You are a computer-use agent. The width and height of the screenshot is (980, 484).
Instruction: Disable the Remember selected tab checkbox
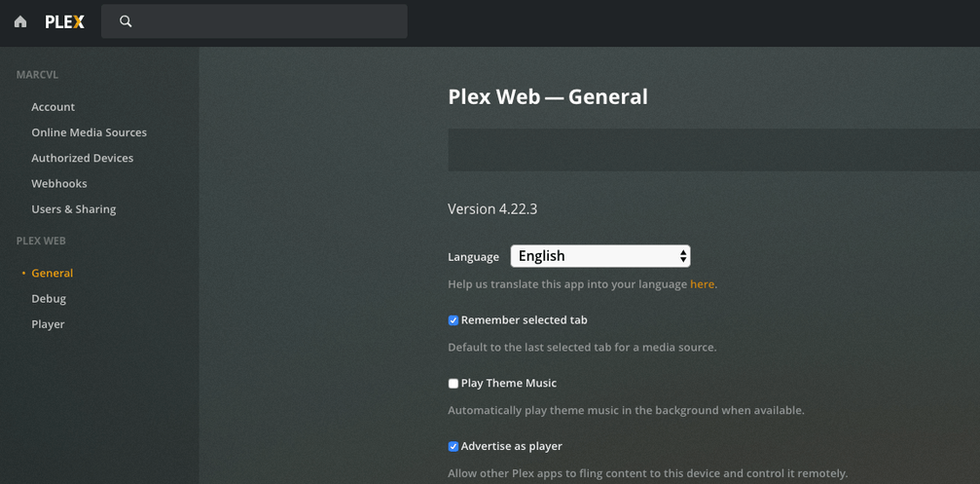pos(454,320)
